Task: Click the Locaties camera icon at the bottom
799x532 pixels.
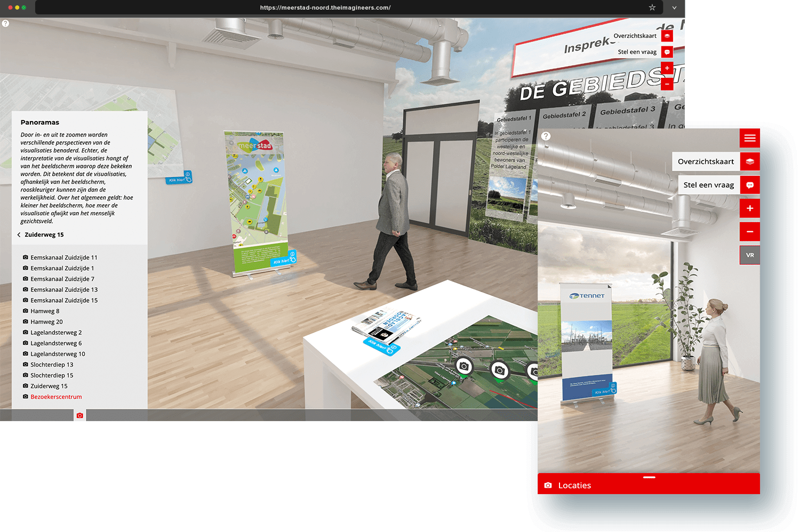Action: point(548,485)
